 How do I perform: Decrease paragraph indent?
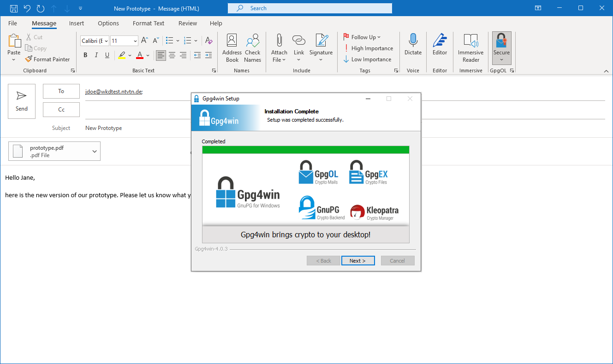tap(197, 55)
